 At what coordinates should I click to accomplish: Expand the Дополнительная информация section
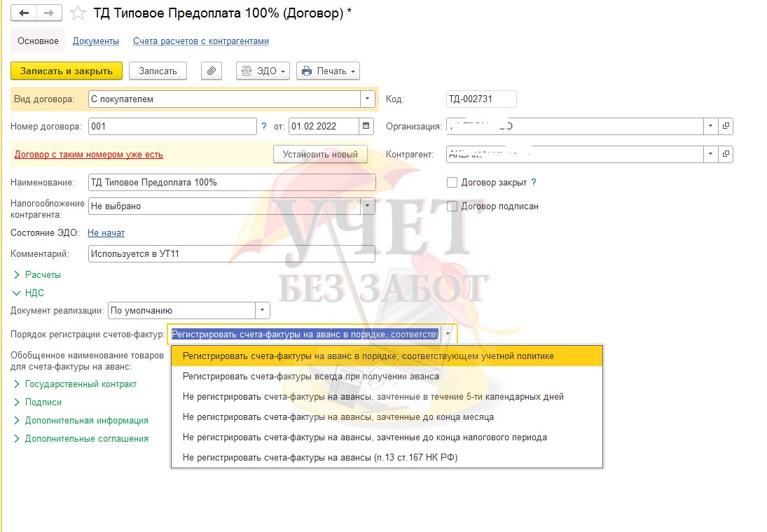[x=81, y=421]
